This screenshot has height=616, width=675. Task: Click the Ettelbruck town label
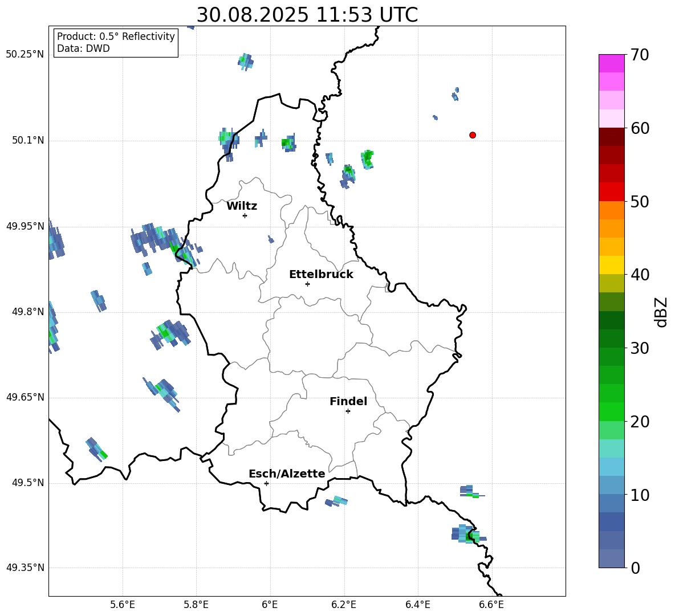coord(321,275)
